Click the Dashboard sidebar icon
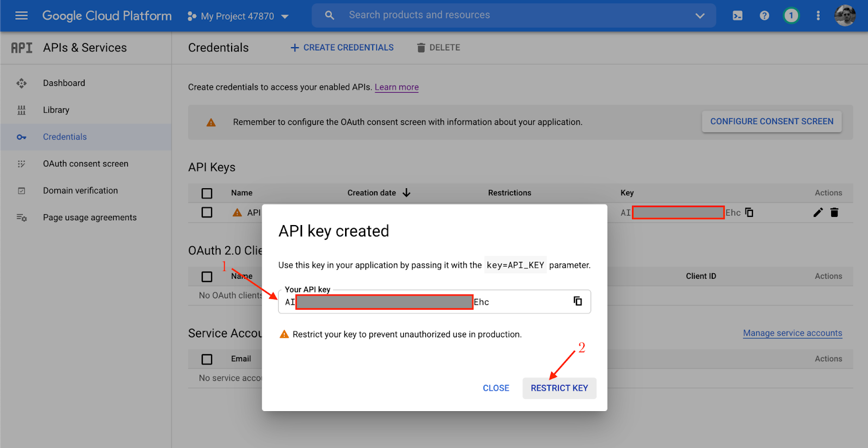This screenshot has width=868, height=448. pos(22,83)
